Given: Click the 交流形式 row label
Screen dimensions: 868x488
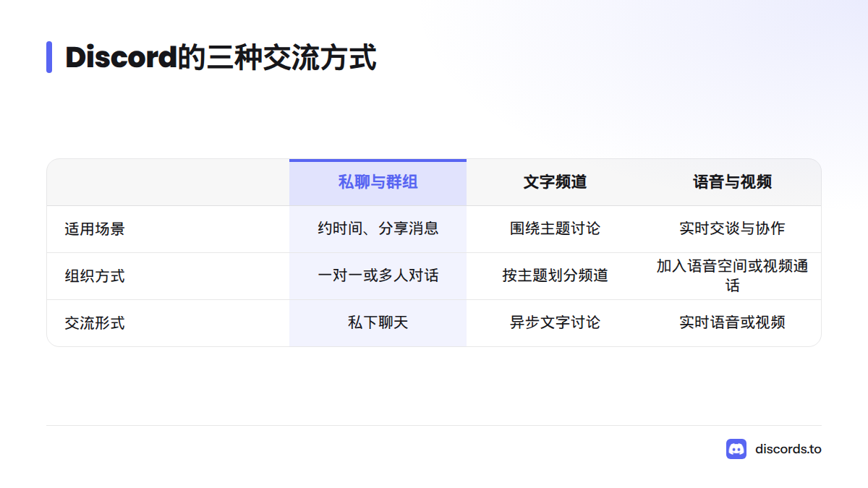Looking at the screenshot, I should click(x=95, y=323).
